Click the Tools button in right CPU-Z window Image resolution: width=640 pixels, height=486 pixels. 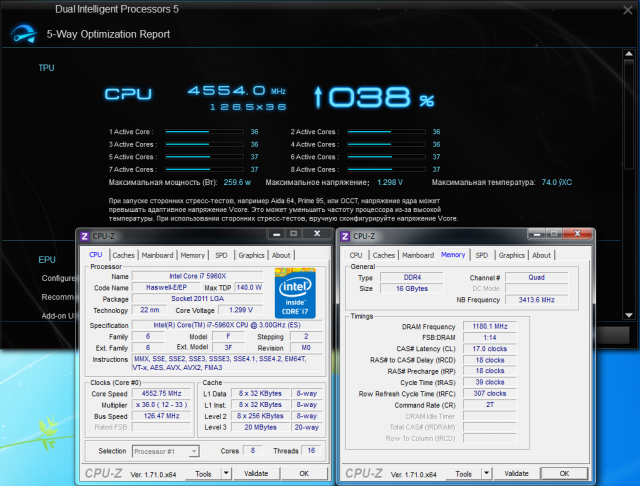coord(463,474)
